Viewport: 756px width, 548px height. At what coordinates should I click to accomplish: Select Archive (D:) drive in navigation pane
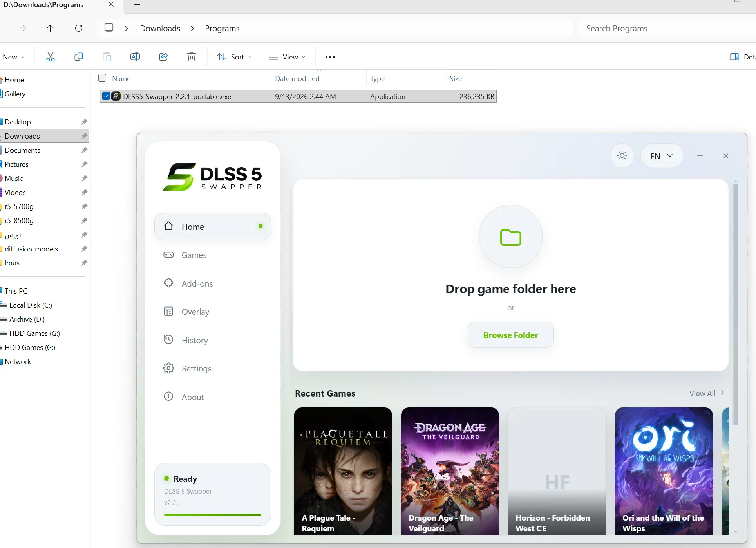(x=44, y=319)
